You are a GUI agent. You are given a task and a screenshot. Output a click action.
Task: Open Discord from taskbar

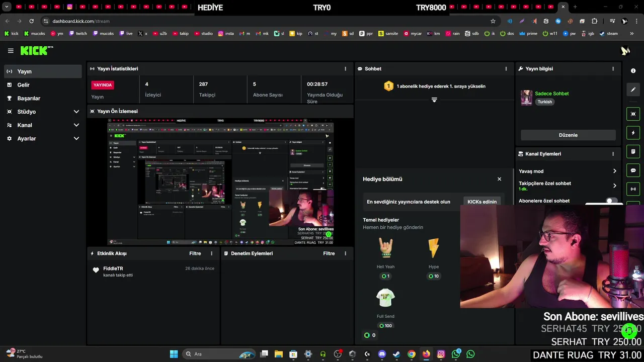click(x=382, y=354)
